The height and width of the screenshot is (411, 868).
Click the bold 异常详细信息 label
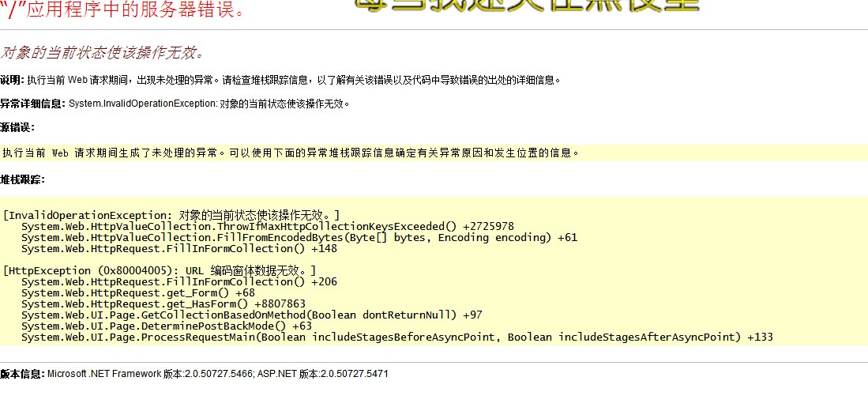[32, 104]
